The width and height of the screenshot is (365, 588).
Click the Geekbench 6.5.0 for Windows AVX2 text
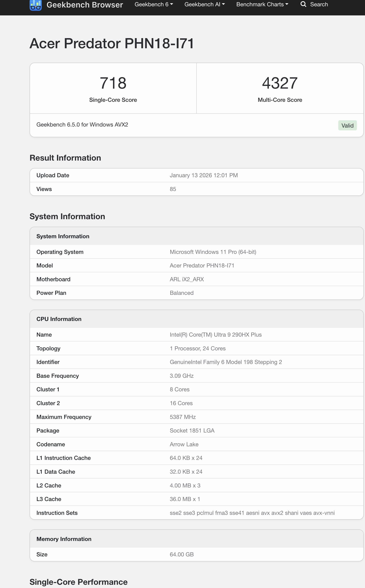(82, 125)
